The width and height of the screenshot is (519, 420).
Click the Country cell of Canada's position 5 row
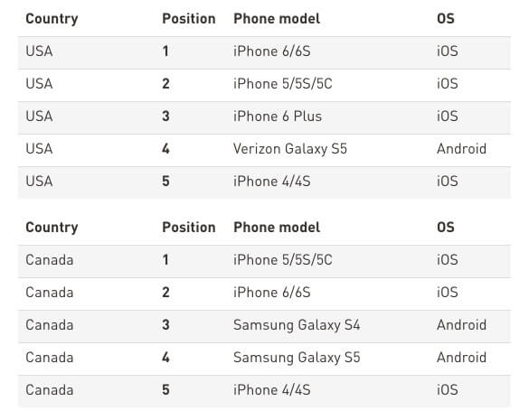[x=50, y=390]
